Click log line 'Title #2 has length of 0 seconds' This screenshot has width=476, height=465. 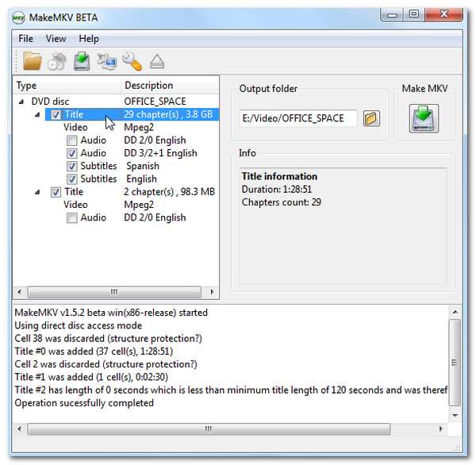tap(231, 390)
